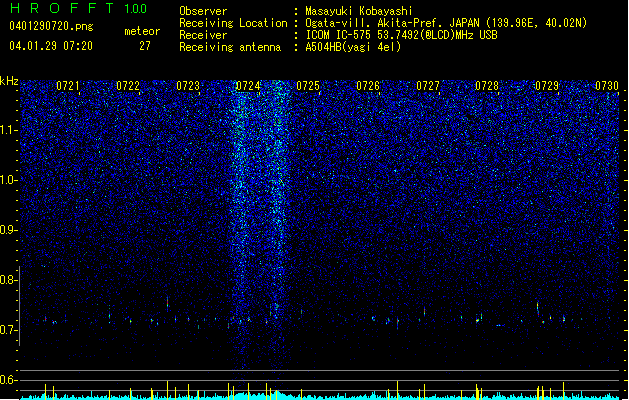Click the Ogata-vill. Akita-Pref. JAPAN location text

tap(446, 23)
